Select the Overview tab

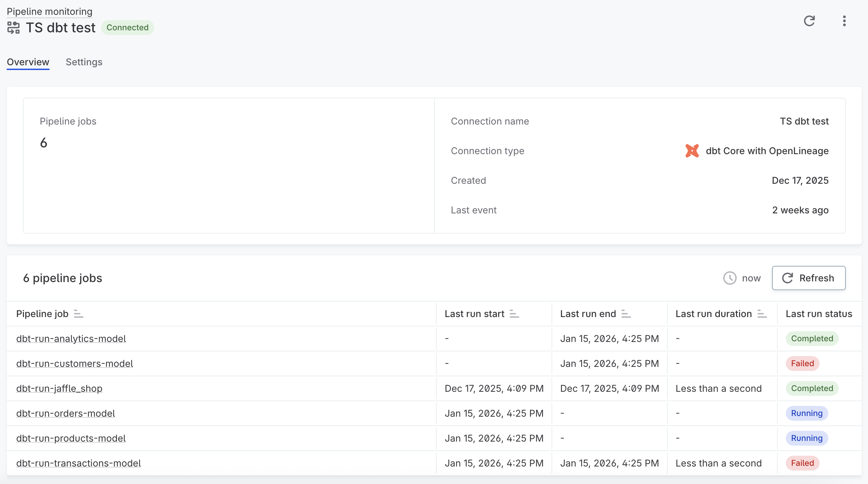(28, 62)
